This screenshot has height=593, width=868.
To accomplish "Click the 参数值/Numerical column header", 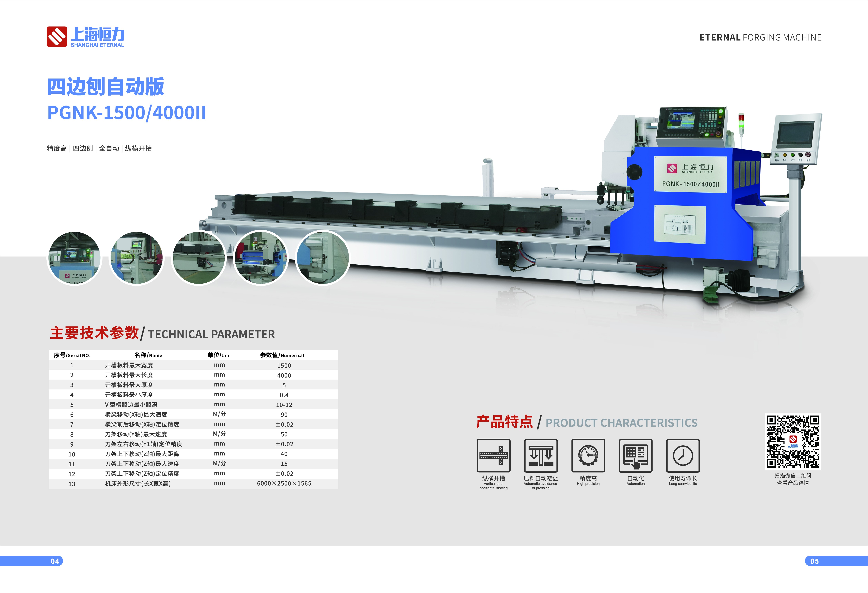I will tap(282, 355).
